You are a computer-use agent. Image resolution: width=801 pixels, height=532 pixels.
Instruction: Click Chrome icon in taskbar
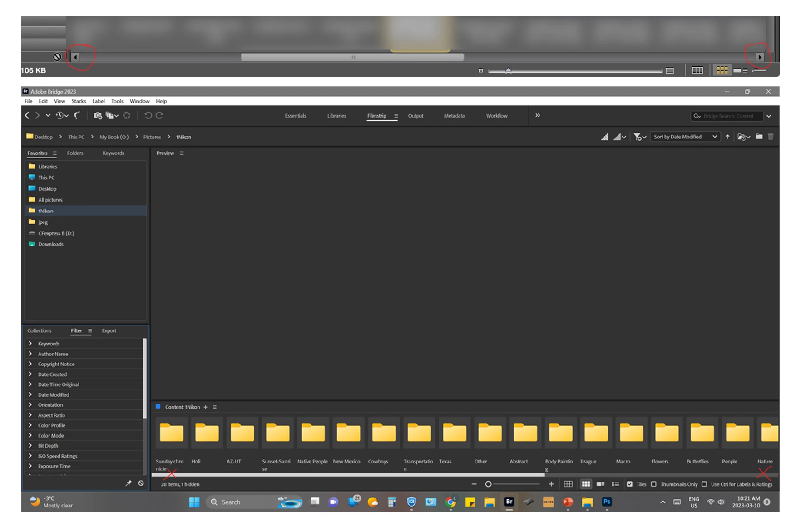click(450, 502)
